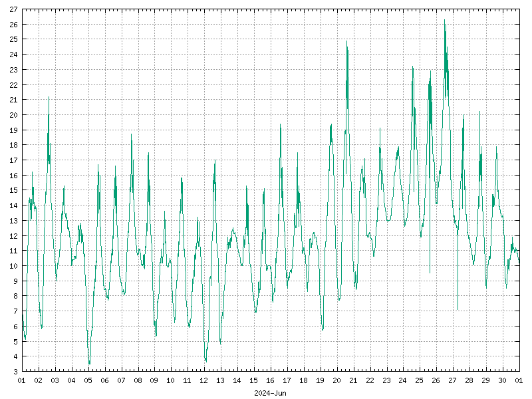Click the x-axis date label 07
Image resolution: width=532 pixels, height=399 pixels.
122,380
